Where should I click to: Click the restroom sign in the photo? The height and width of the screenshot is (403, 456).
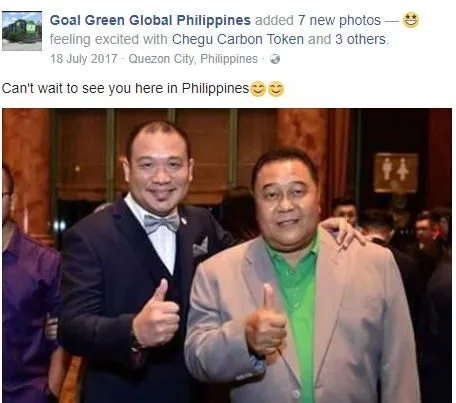point(396,173)
